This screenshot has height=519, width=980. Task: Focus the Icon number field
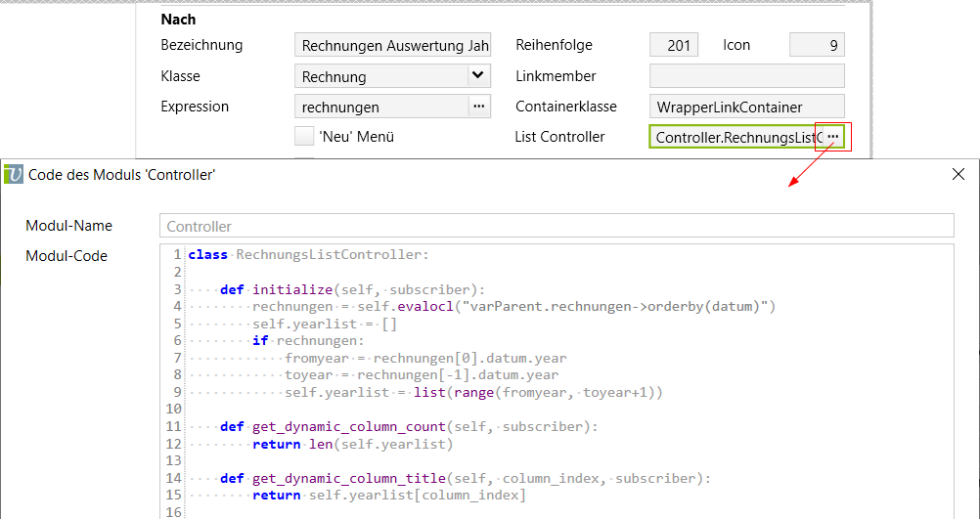816,45
